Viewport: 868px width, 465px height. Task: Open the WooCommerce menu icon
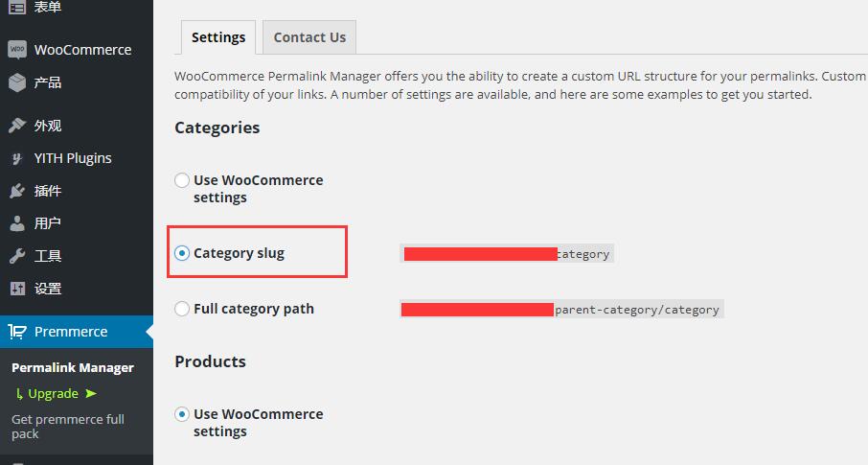coord(17,49)
